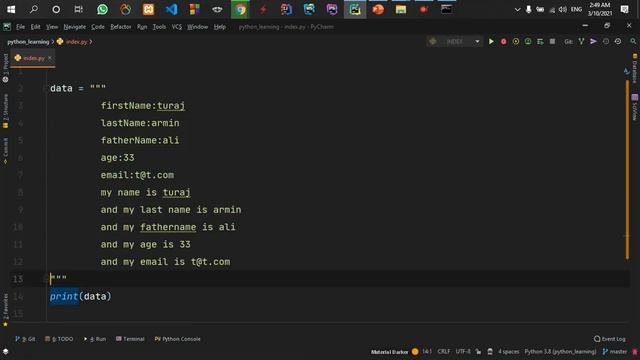Run with coverage icon in toolbar
Screen dimensions: 640x360
[516, 41]
